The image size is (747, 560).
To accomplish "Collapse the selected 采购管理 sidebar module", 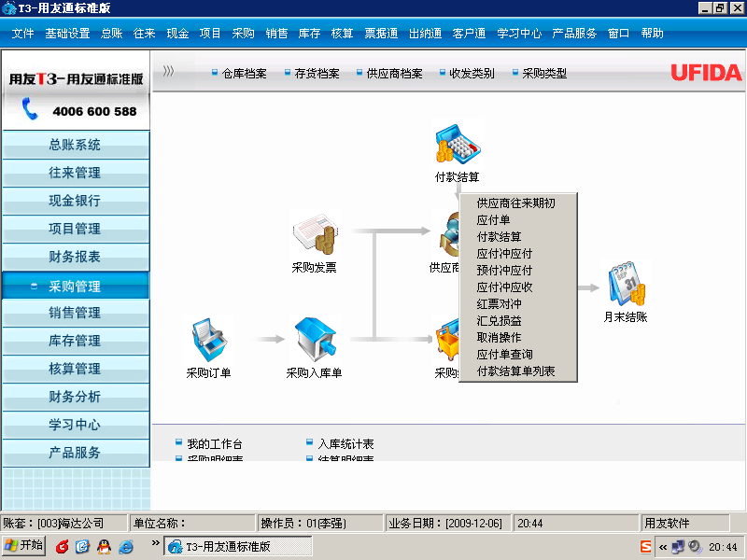I will [x=76, y=286].
